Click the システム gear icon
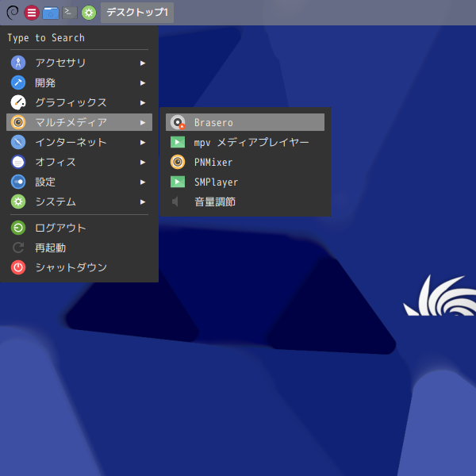476x476 pixels. pos(18,202)
